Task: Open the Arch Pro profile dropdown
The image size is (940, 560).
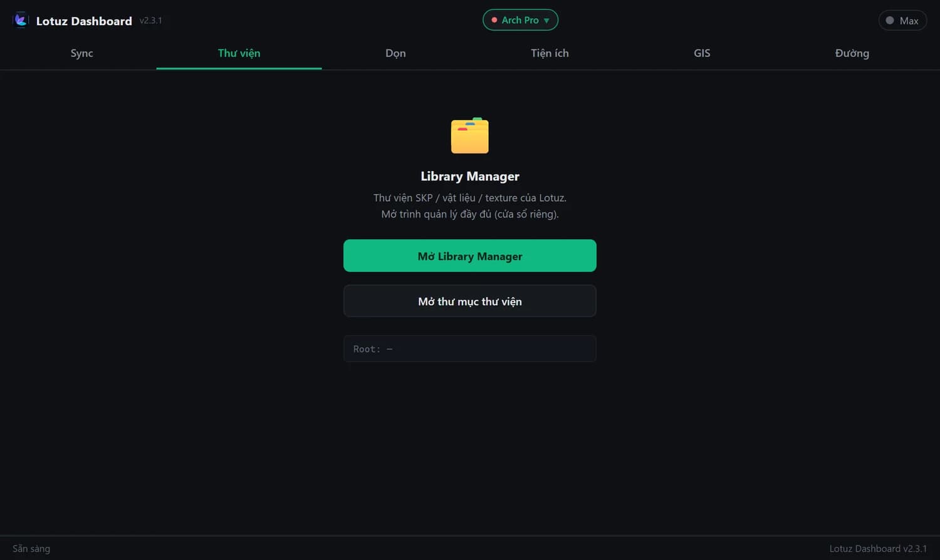Action: 520,20
